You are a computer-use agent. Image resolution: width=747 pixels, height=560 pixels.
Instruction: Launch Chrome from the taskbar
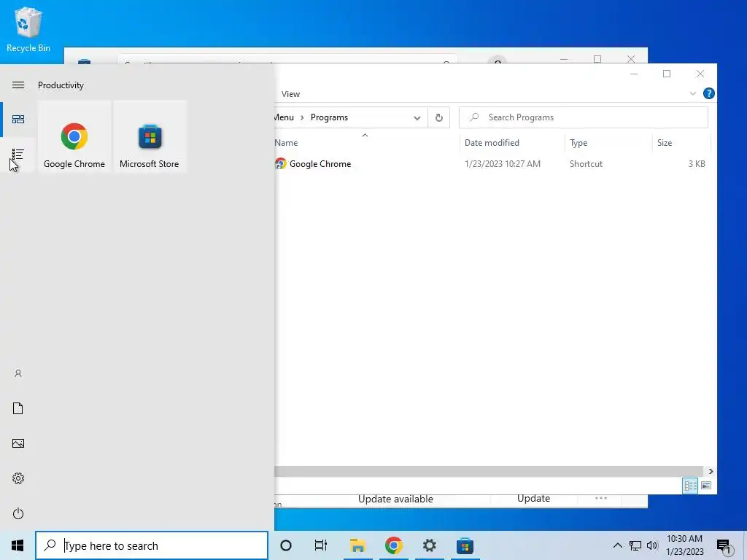pos(393,545)
